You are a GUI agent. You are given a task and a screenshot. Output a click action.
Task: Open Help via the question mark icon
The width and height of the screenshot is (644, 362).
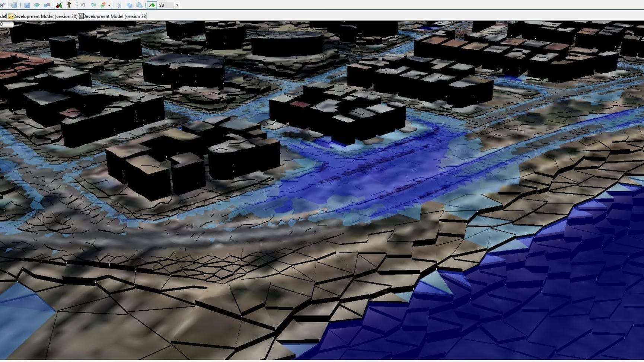coord(69,5)
